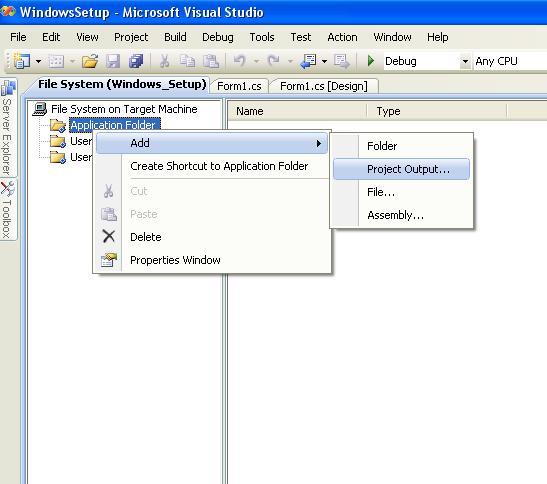This screenshot has width=547, height=484.
Task: Select Assembly... from the Add submenu
Action: click(x=401, y=215)
